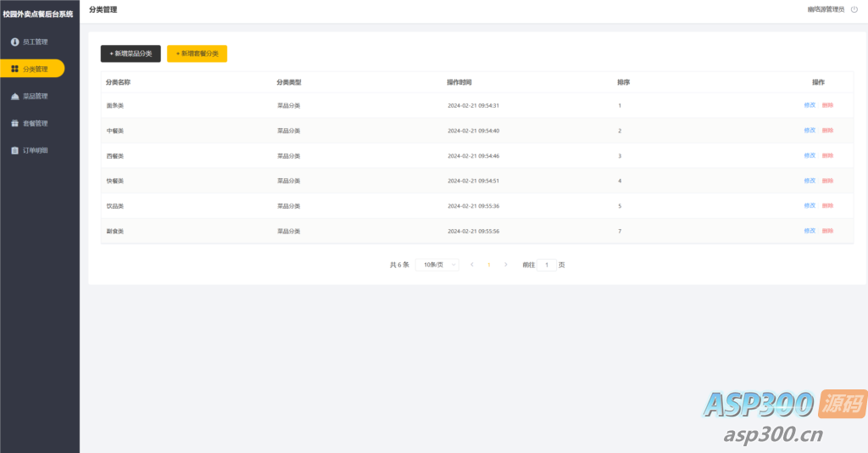Click the 幽络源管理员 username at top right
This screenshot has height=453, width=868.
point(826,9)
